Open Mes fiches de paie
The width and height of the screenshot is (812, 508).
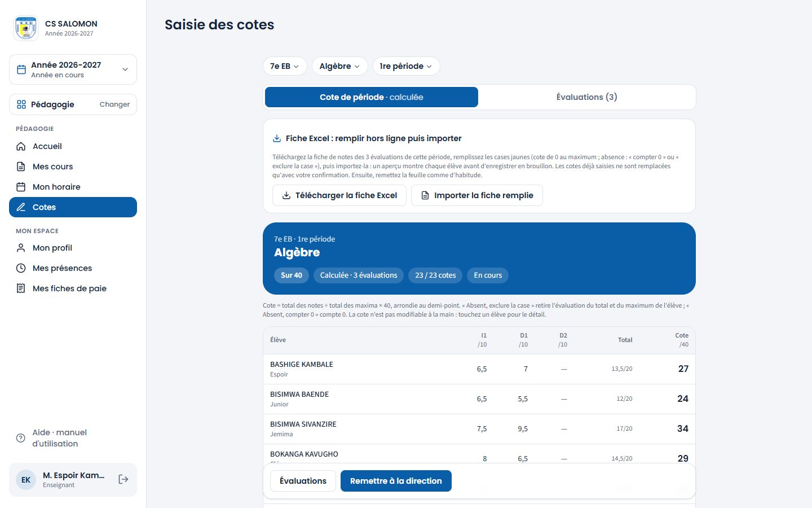(73, 288)
